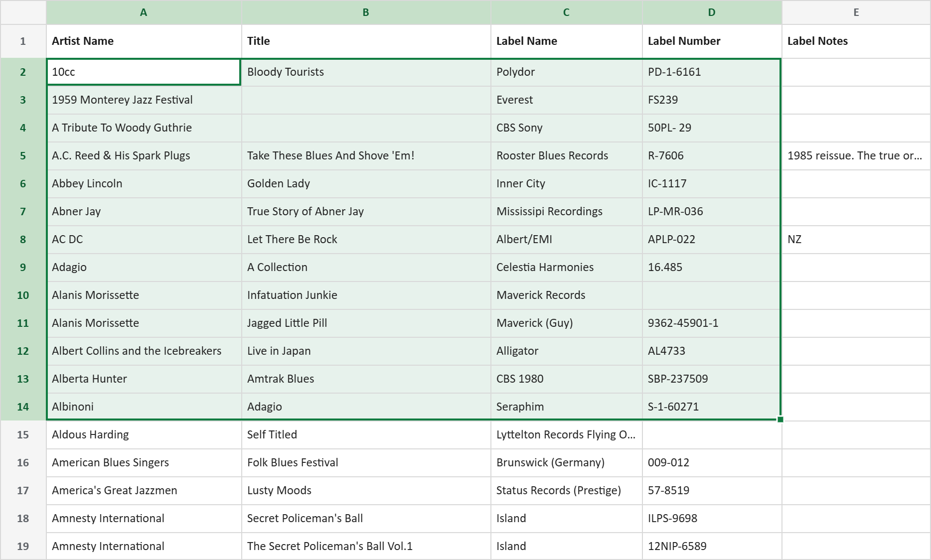The width and height of the screenshot is (931, 560).
Task: Click the 'SBP-237509' cell
Action: [x=712, y=379]
